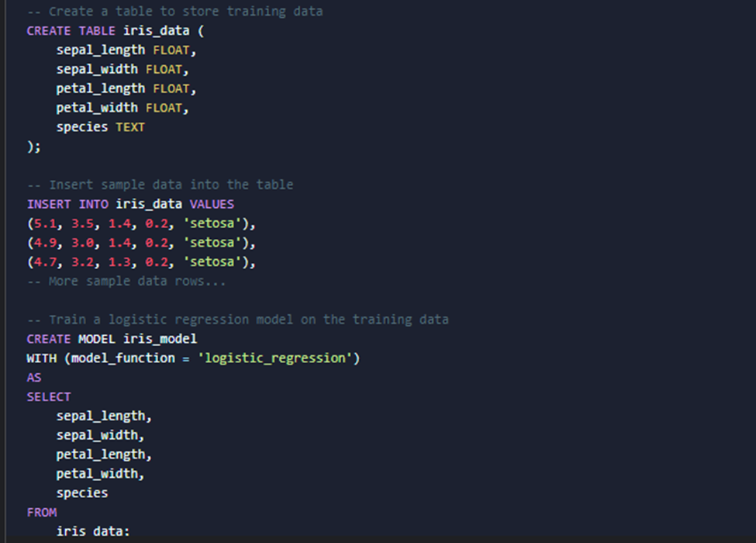This screenshot has width=756, height=543.
Task: Click the 'petal_width FLOAT,' column definition
Action: (x=123, y=108)
